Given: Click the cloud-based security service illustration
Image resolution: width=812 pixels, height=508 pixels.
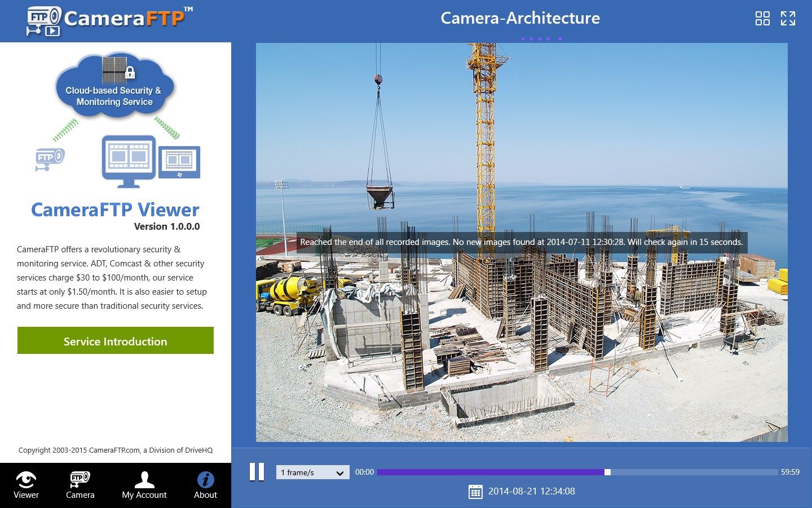Looking at the screenshot, I should pyautogui.click(x=114, y=85).
